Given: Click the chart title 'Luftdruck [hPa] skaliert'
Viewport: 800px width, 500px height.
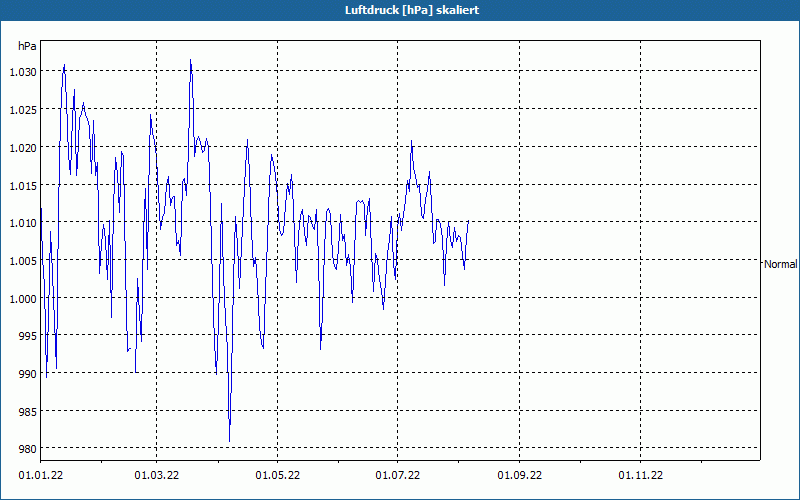Looking at the screenshot, I should click(412, 10).
